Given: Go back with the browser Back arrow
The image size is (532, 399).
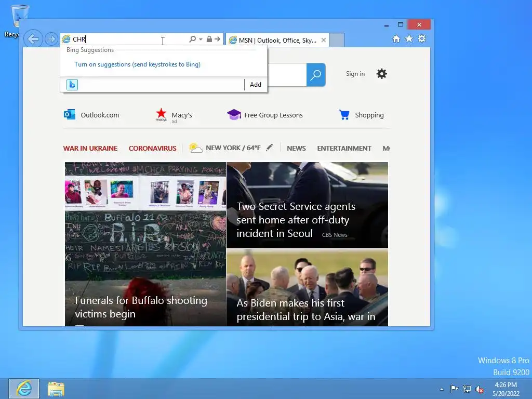Looking at the screenshot, I should coord(33,39).
